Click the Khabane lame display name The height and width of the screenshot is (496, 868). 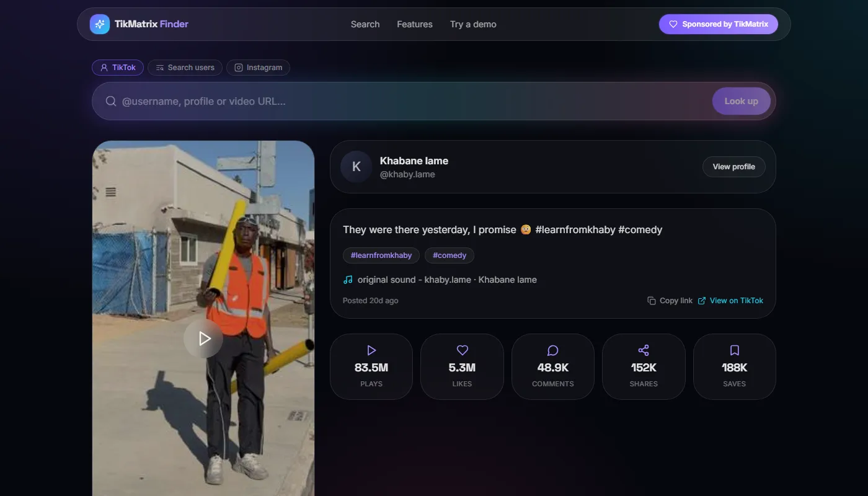coord(414,161)
